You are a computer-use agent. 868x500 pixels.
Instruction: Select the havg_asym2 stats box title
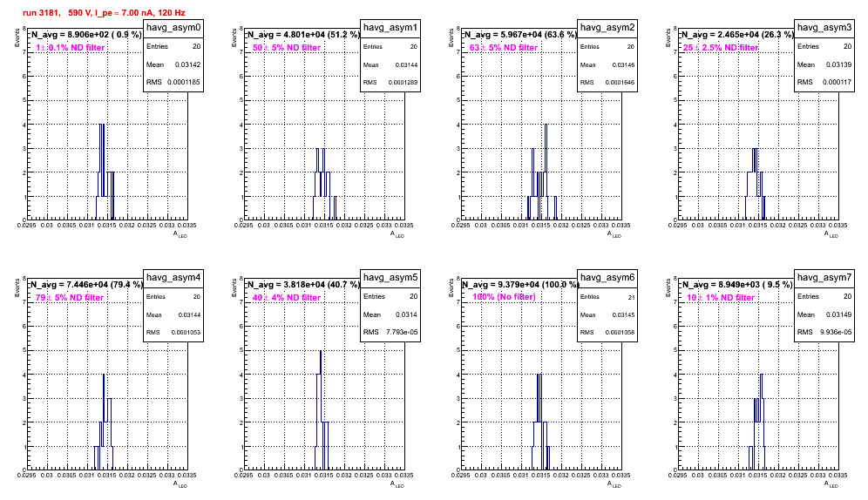coord(607,28)
